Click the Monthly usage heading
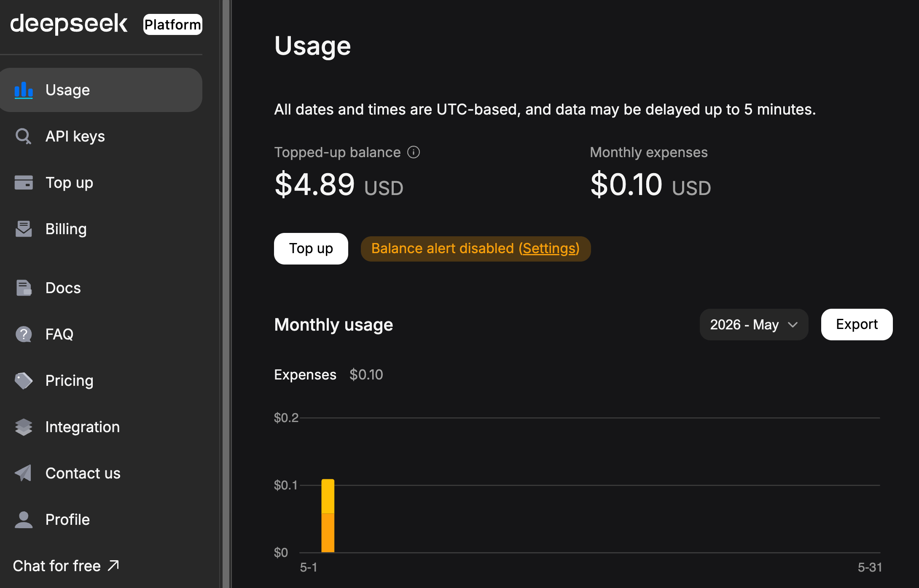 (x=333, y=325)
